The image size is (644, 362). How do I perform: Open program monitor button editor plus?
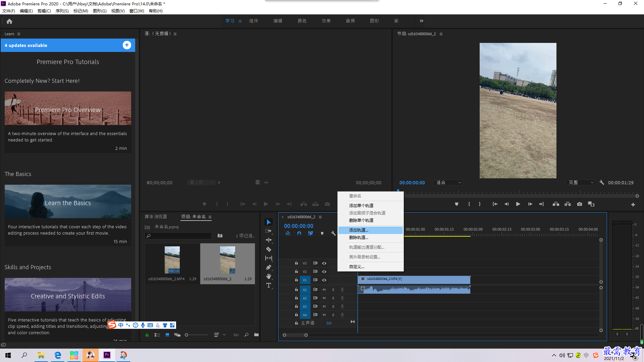click(x=633, y=204)
